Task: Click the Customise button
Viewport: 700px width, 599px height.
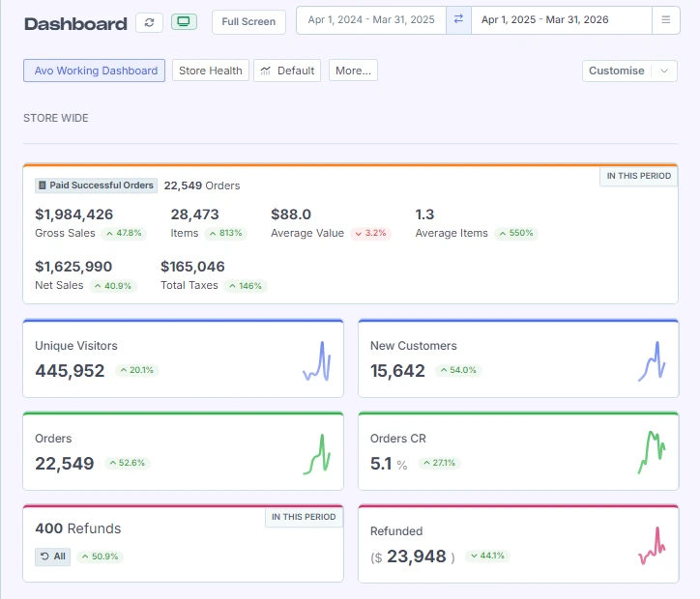Action: point(617,71)
